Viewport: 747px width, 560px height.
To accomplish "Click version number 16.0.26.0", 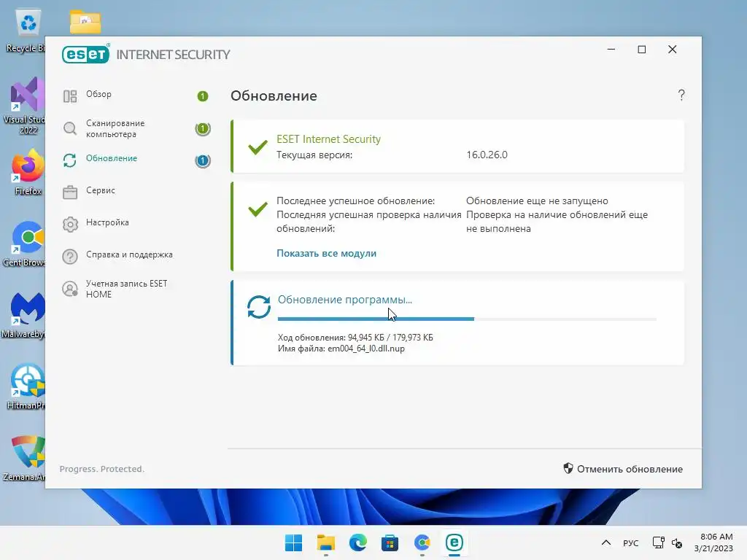I will pos(487,155).
